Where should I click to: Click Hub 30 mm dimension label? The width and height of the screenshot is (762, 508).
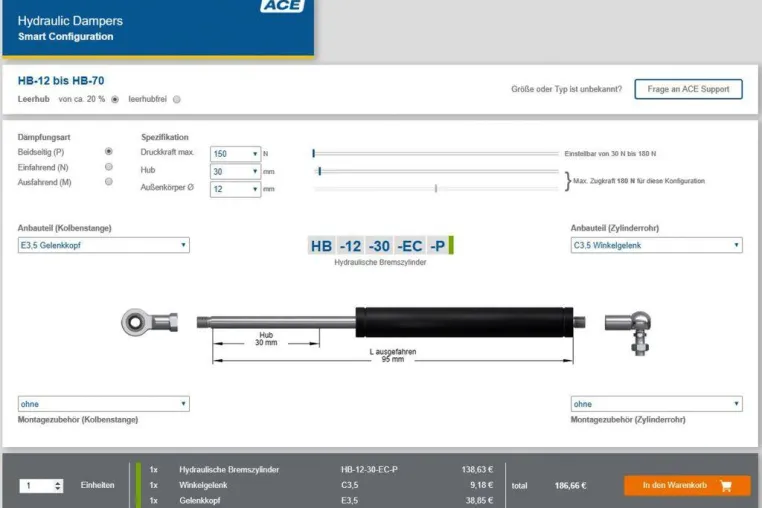pos(266,339)
